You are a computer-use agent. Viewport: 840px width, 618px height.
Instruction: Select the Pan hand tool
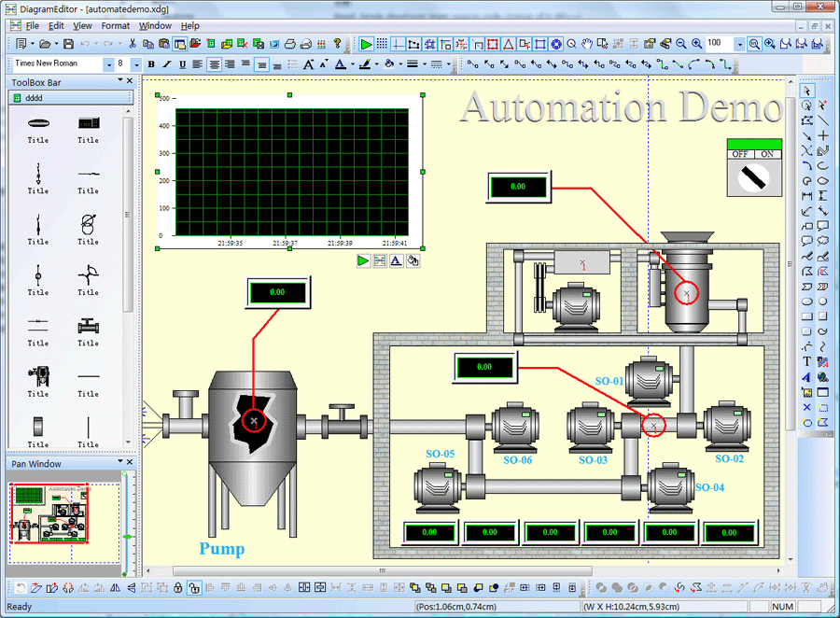point(587,44)
